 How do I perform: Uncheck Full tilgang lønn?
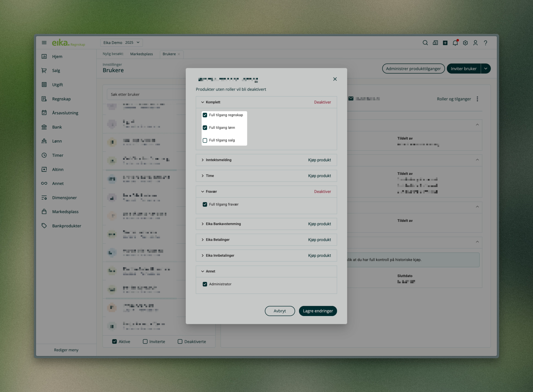pyautogui.click(x=205, y=128)
